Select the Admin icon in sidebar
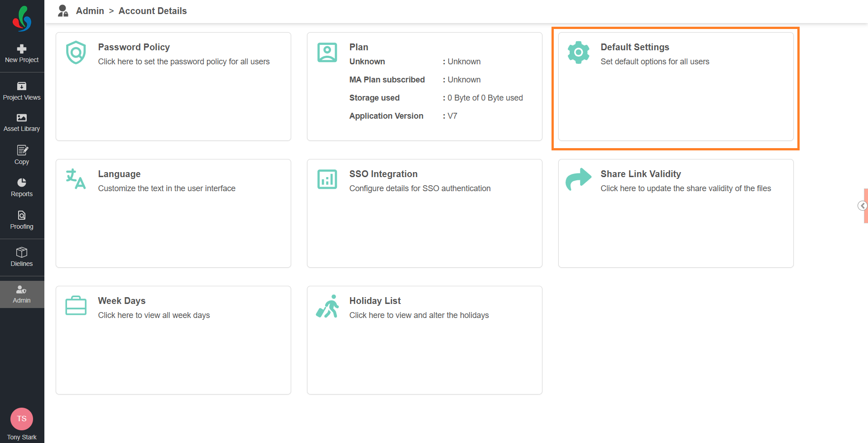This screenshot has width=868, height=443. point(22,290)
